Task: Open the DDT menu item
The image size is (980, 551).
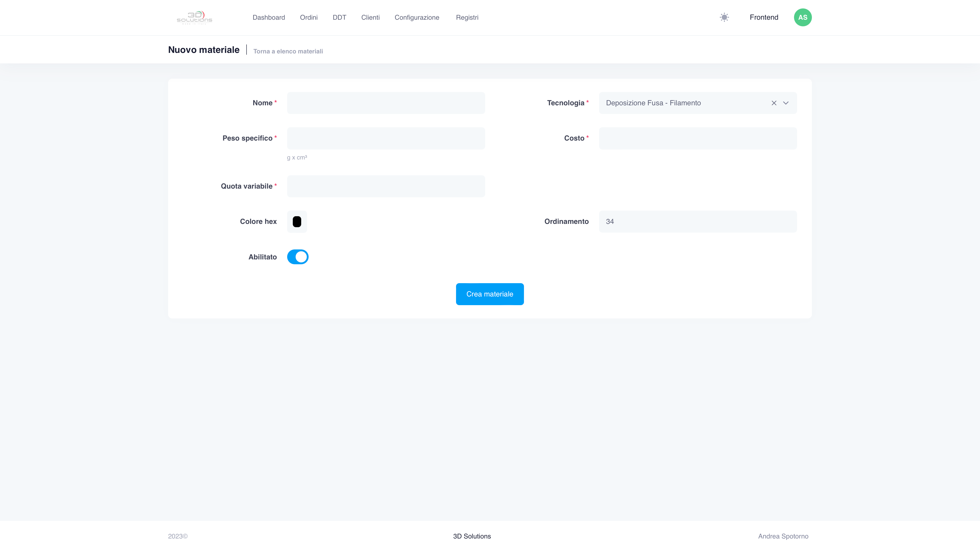Action: click(x=339, y=17)
